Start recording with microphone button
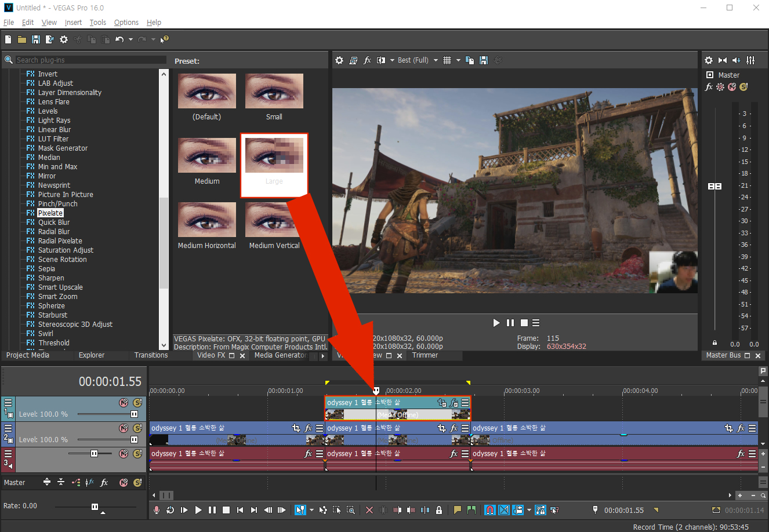The image size is (769, 532). click(157, 510)
